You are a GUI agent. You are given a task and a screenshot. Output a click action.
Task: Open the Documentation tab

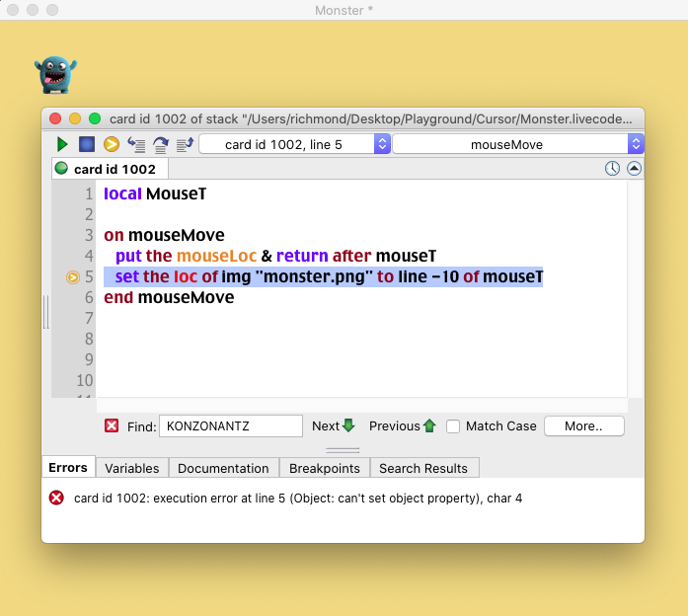tap(223, 468)
